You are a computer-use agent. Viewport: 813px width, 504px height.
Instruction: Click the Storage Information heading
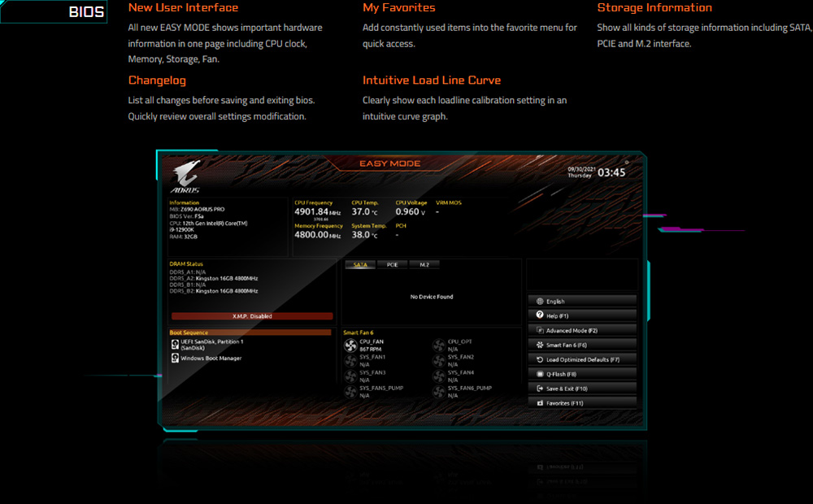coord(654,8)
